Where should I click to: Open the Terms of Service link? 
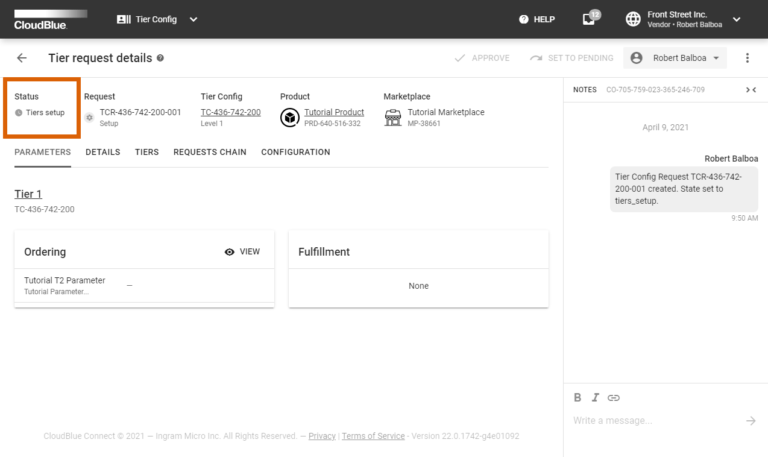[x=373, y=436]
